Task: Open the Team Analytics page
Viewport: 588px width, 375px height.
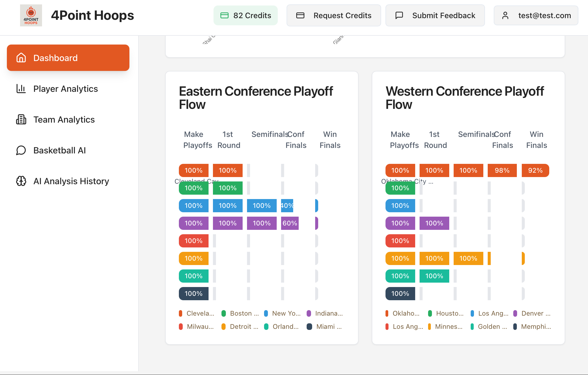Action: (x=64, y=119)
